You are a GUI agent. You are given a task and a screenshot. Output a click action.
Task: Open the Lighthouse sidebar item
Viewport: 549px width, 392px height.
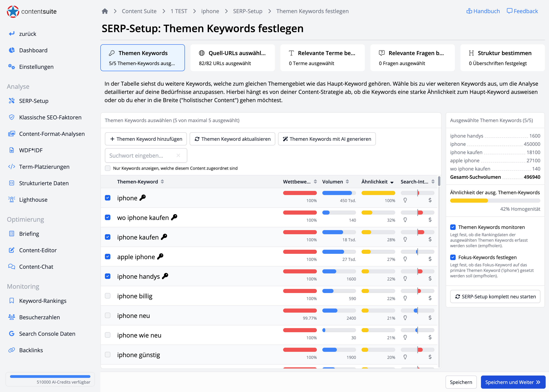pyautogui.click(x=33, y=200)
